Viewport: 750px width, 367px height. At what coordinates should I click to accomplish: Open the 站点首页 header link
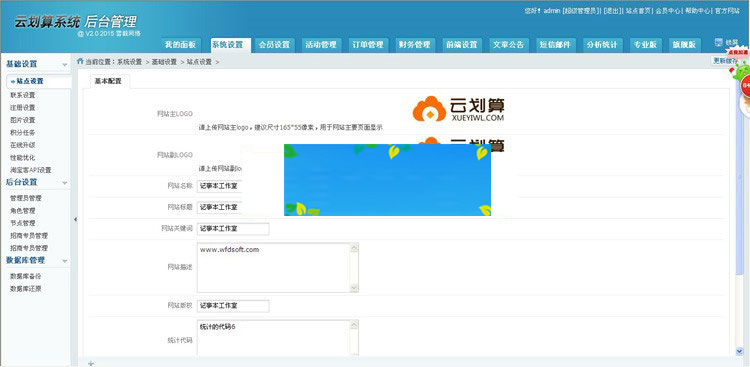[x=639, y=11]
